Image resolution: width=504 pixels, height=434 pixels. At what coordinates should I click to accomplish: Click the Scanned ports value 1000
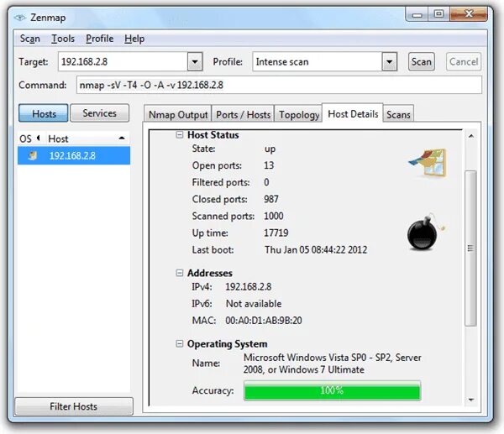(x=274, y=216)
